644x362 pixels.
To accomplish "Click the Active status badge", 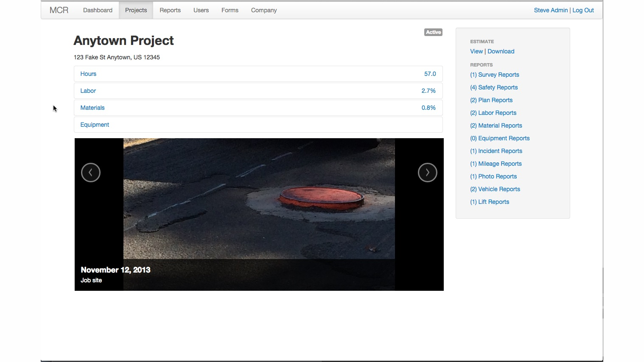I will coord(433,32).
